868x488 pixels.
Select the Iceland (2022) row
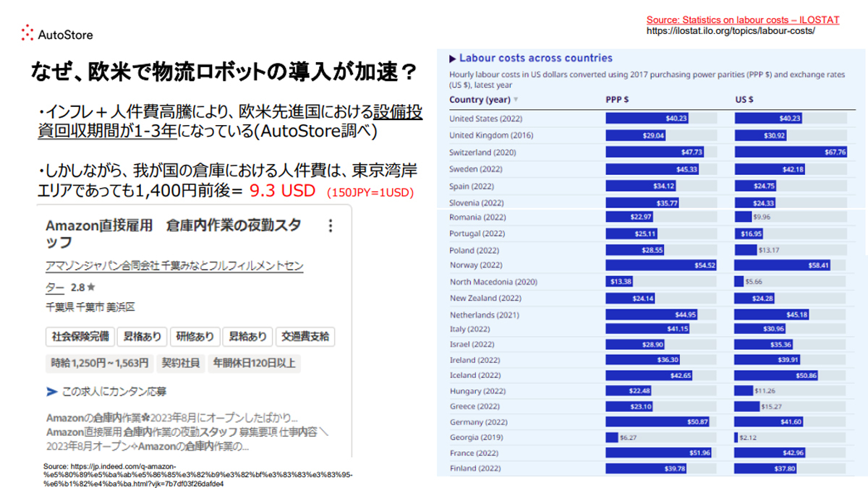point(652,375)
